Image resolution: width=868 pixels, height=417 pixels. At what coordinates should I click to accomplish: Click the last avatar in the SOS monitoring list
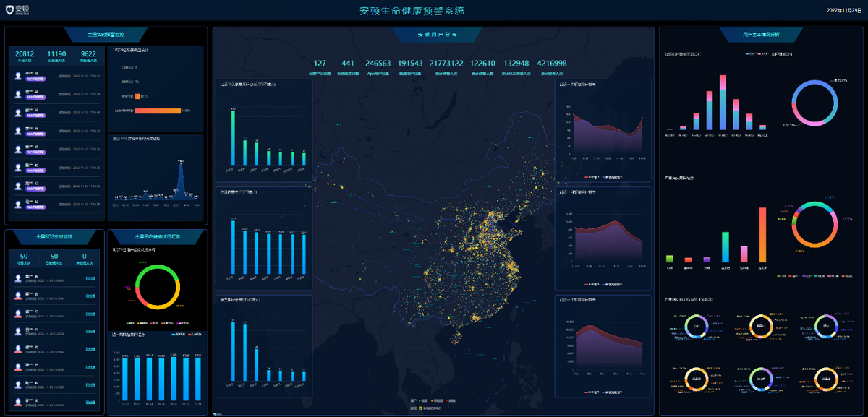coord(19,401)
